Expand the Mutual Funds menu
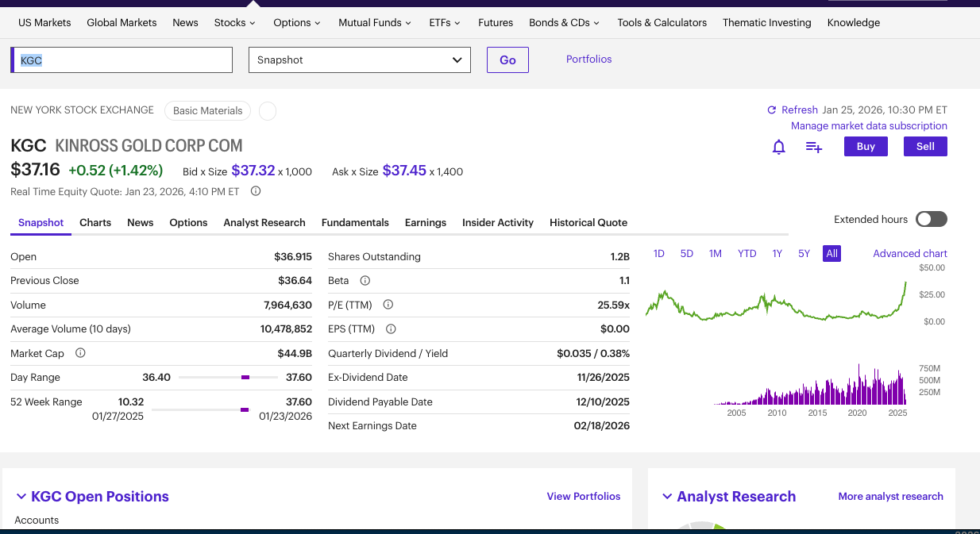 point(375,23)
